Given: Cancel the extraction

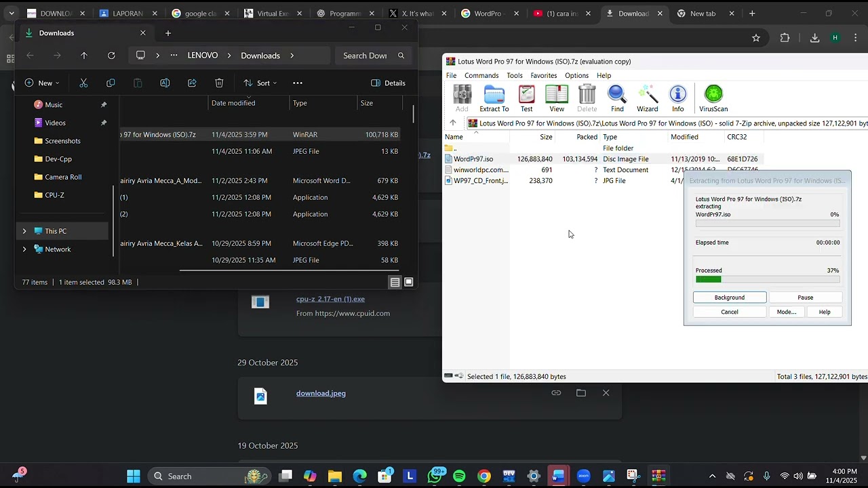Looking at the screenshot, I should point(730,312).
